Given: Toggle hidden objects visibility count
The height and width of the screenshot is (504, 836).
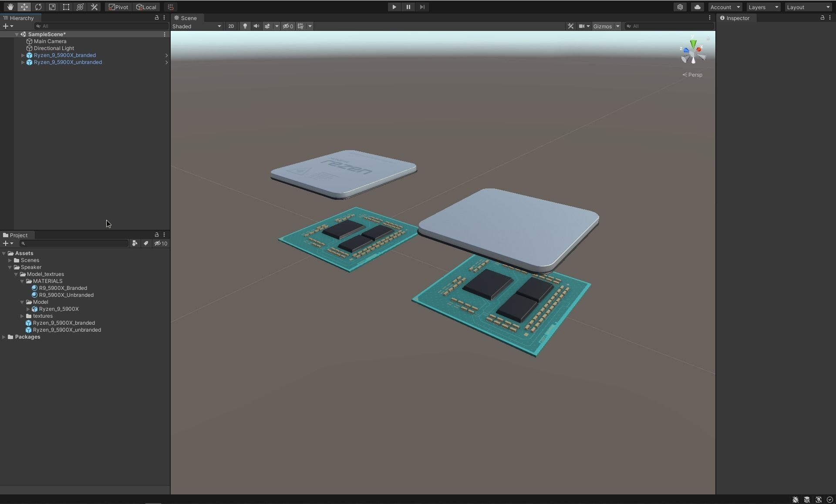Looking at the screenshot, I should point(288,26).
